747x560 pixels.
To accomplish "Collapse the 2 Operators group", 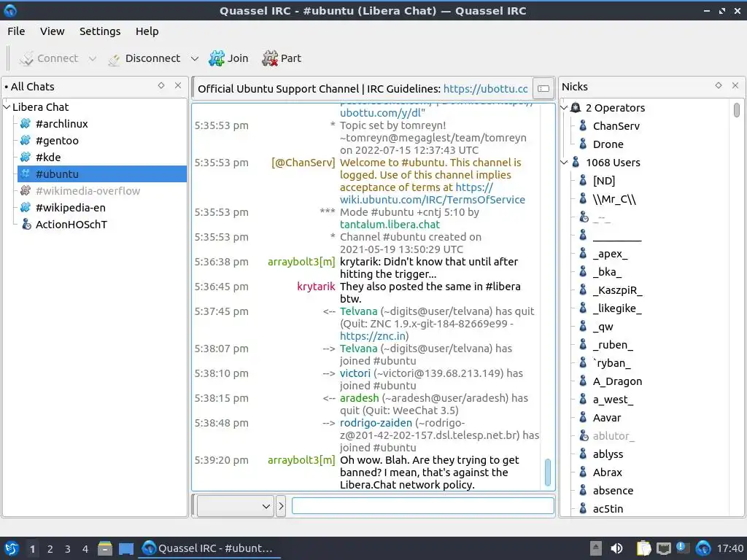I will (x=565, y=108).
